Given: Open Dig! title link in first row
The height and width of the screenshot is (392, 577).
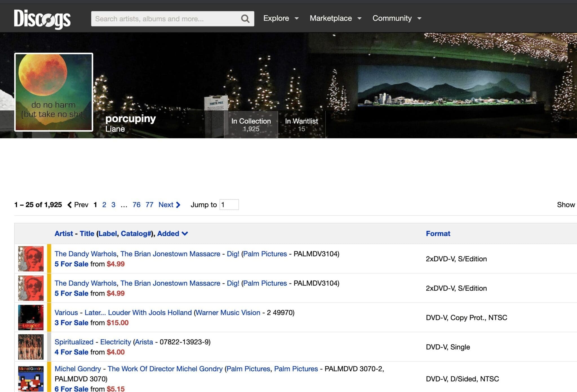Looking at the screenshot, I should (x=233, y=254).
